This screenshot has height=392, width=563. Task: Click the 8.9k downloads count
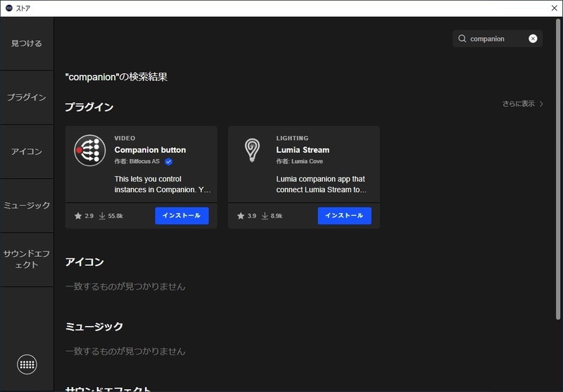tap(277, 216)
